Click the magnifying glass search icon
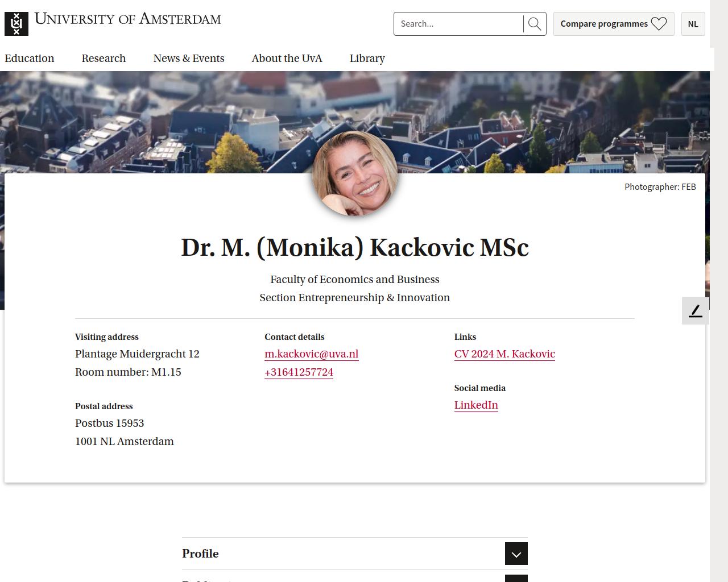The width and height of the screenshot is (728, 582). 535,24
